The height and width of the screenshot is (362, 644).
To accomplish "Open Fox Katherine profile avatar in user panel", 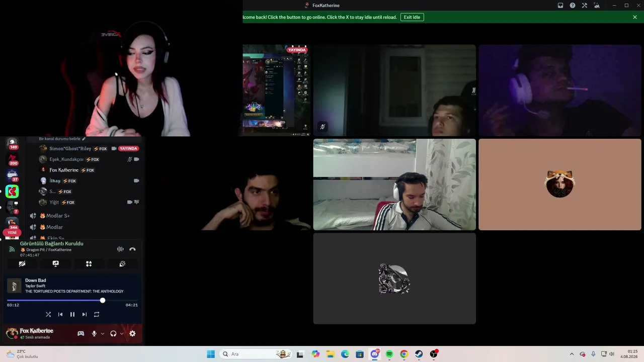I will 12,333.
